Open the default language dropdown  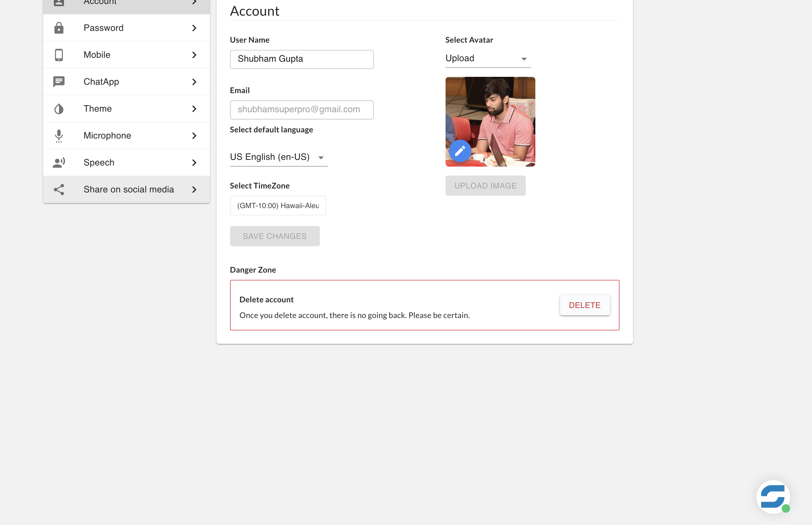click(278, 157)
